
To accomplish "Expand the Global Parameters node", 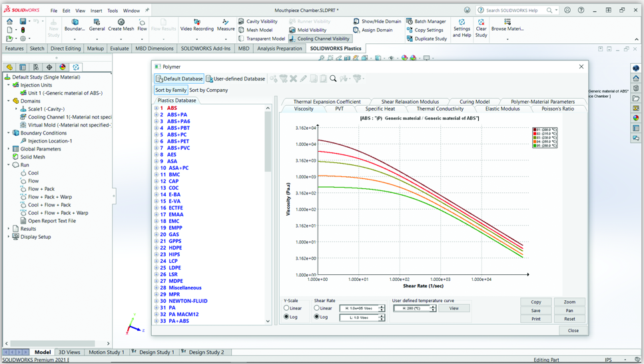I will tap(8, 149).
